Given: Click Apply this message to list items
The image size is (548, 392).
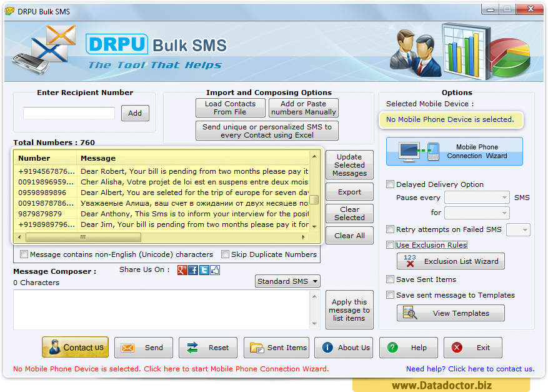Looking at the screenshot, I should [x=349, y=310].
